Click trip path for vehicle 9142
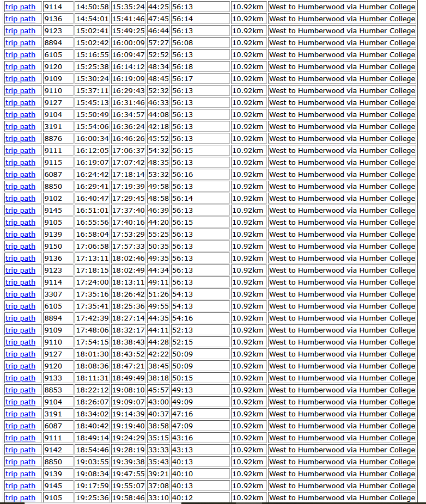The height and width of the screenshot is (504, 426). (20, 450)
